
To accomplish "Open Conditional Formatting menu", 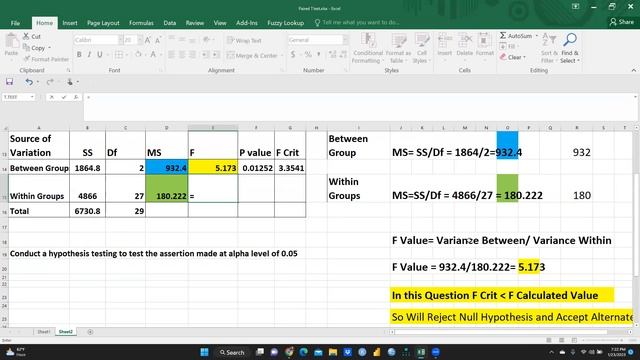I will [x=368, y=48].
